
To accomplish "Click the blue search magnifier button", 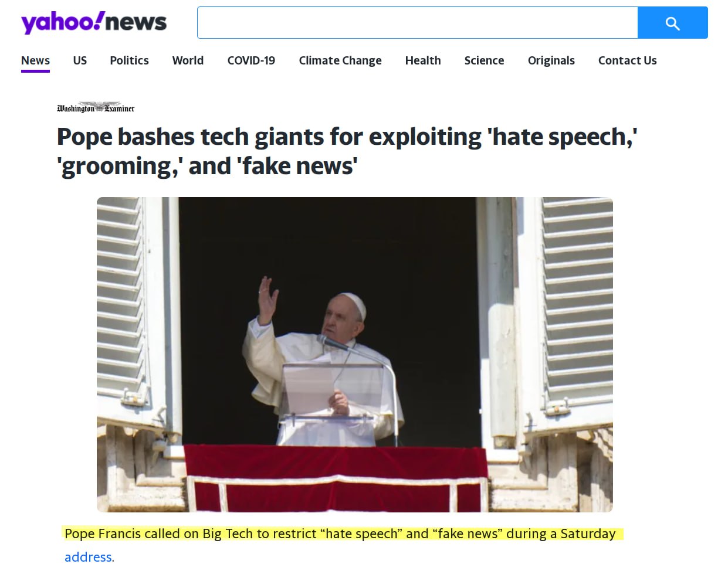I will (x=672, y=23).
